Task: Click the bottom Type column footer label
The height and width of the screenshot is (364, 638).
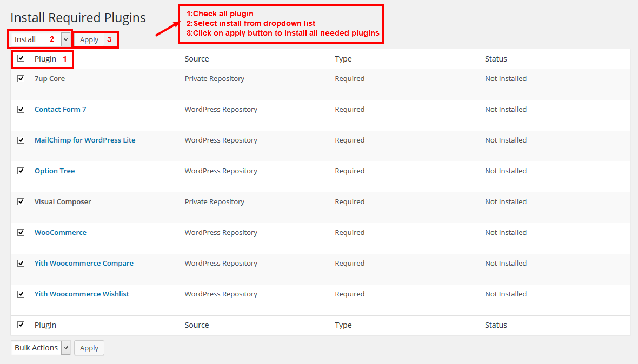Action: point(343,325)
